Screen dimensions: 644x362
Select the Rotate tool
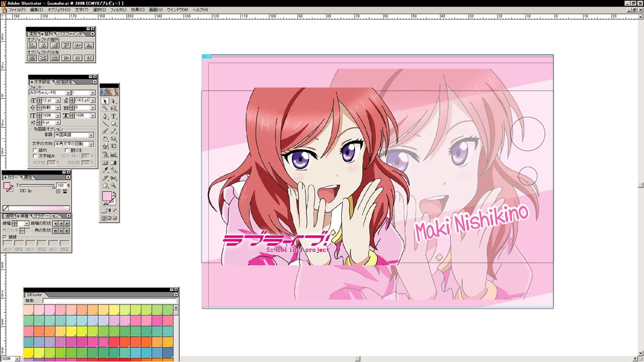pos(105,139)
